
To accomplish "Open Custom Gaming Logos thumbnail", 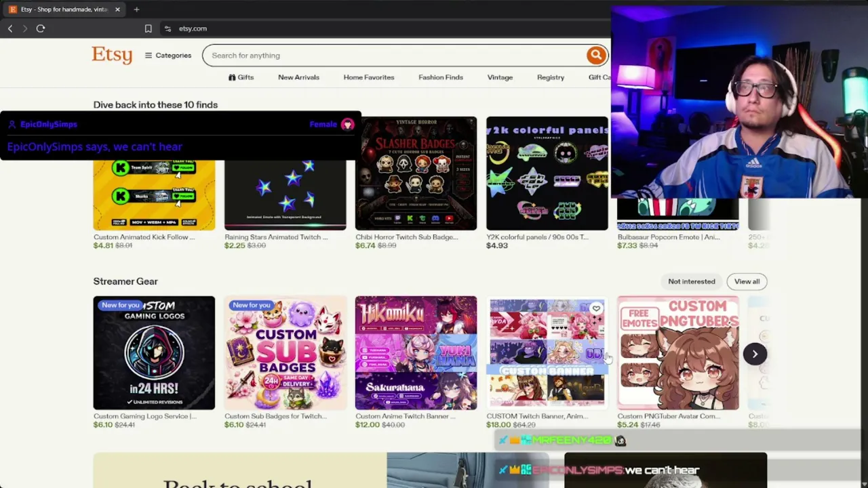I will [x=154, y=352].
